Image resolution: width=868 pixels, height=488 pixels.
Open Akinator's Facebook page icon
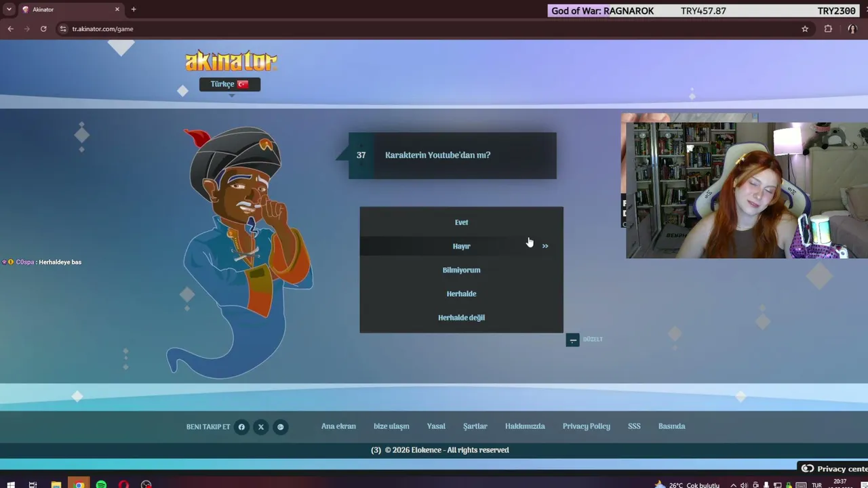tap(241, 427)
